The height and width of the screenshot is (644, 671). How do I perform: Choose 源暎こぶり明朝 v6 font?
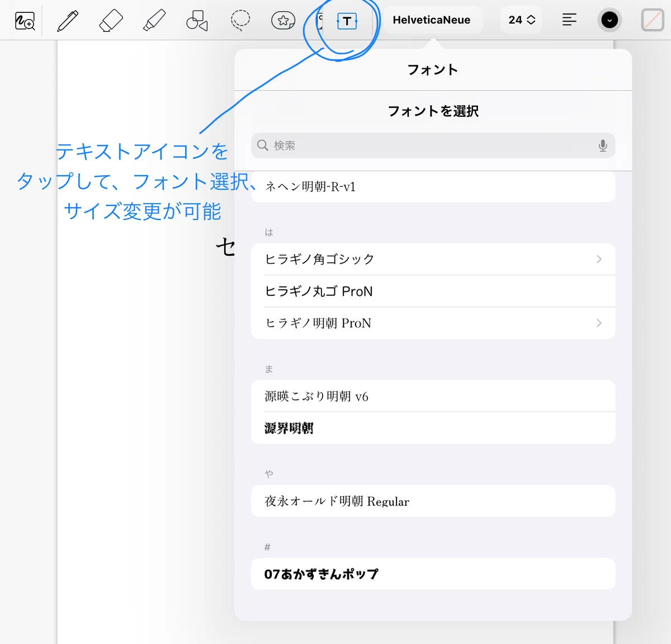point(433,396)
